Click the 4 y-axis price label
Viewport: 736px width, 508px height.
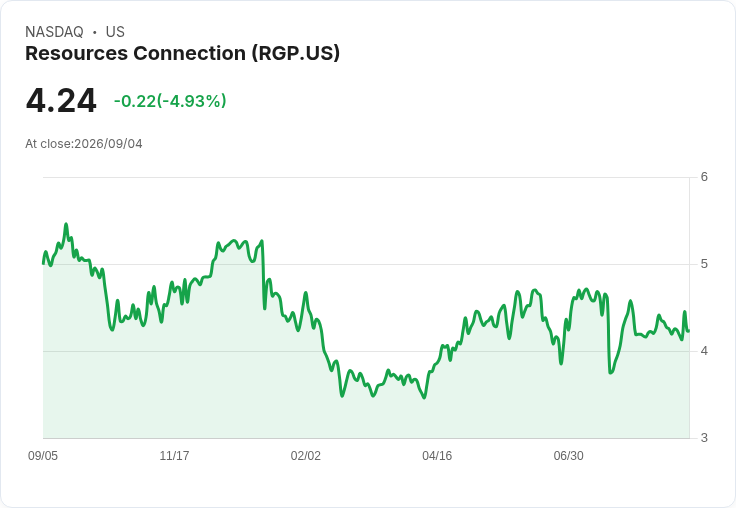pos(704,351)
